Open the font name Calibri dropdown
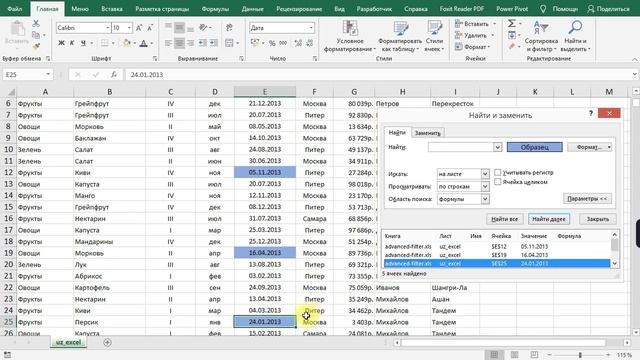This screenshot has height=360, width=640. (108, 28)
